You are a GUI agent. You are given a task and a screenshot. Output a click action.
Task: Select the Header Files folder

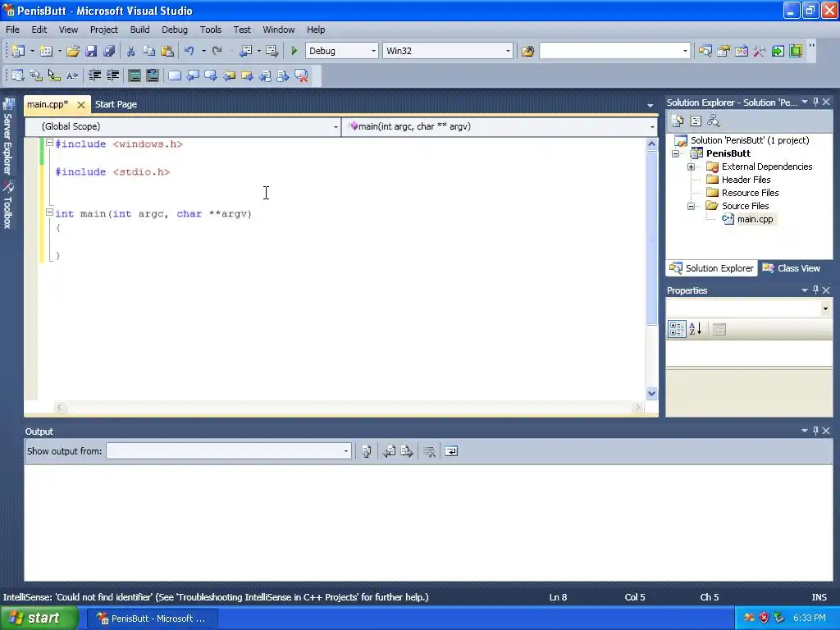click(x=746, y=180)
